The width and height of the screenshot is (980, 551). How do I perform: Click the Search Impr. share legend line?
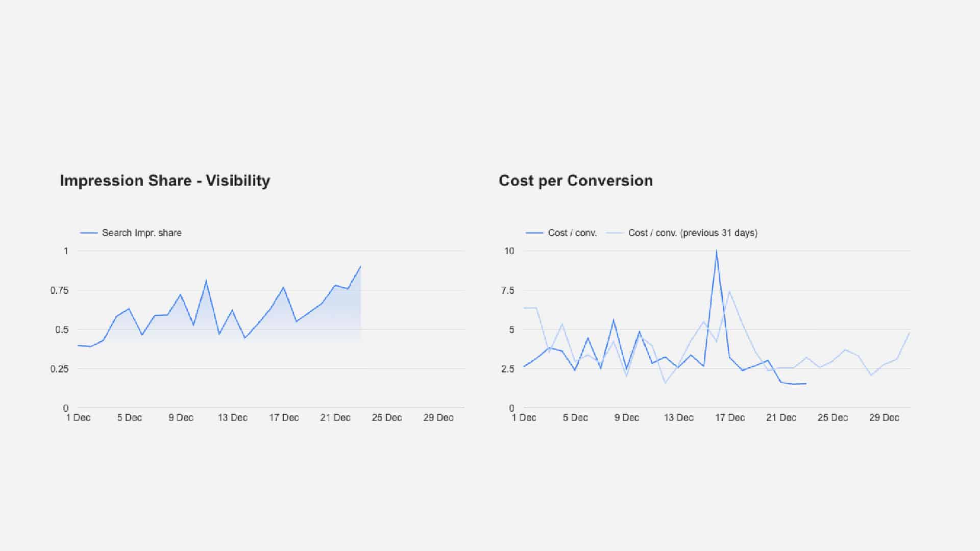click(x=89, y=233)
